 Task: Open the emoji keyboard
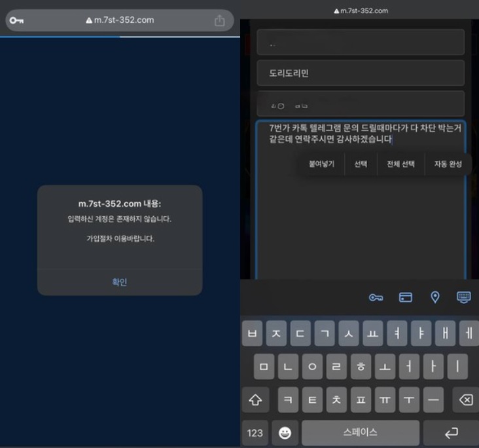click(285, 433)
